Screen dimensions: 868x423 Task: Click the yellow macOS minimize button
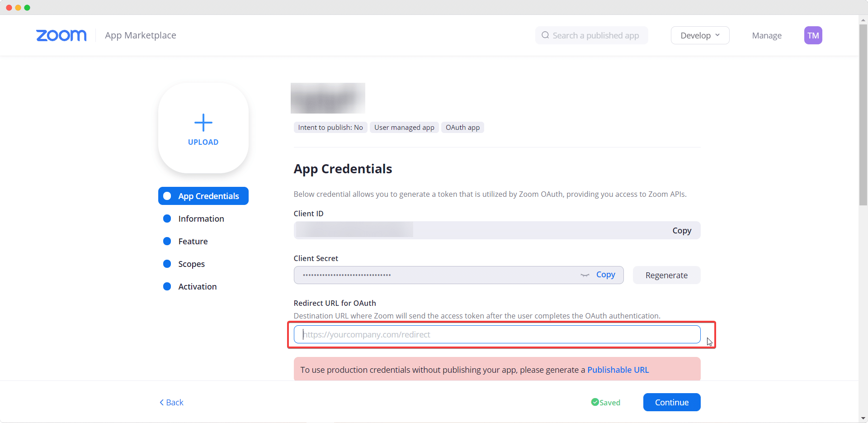18,8
